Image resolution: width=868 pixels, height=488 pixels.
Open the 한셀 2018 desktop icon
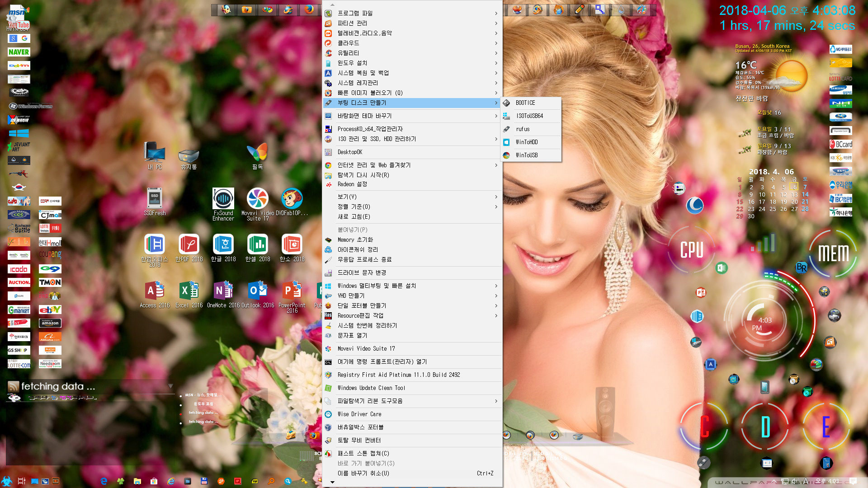(258, 248)
